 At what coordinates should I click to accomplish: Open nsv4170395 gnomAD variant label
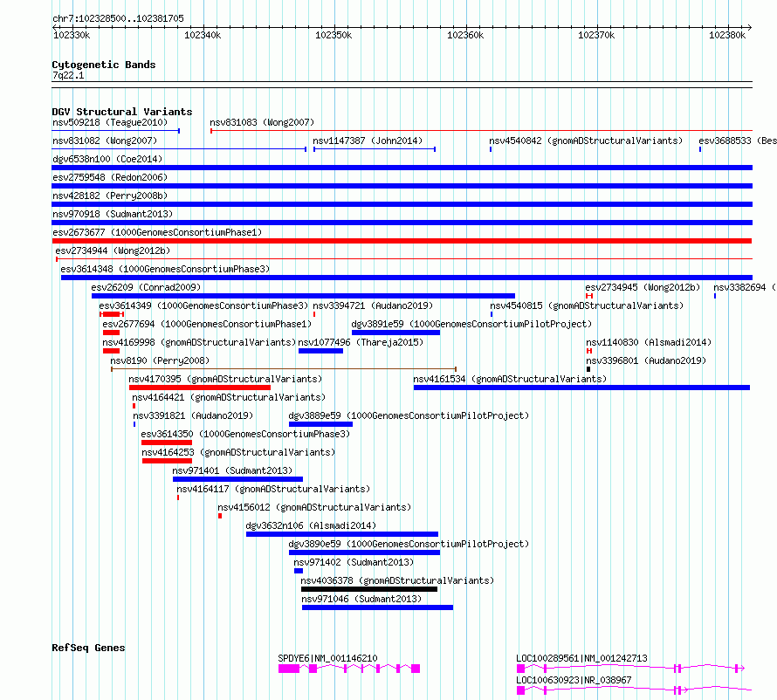[225, 379]
